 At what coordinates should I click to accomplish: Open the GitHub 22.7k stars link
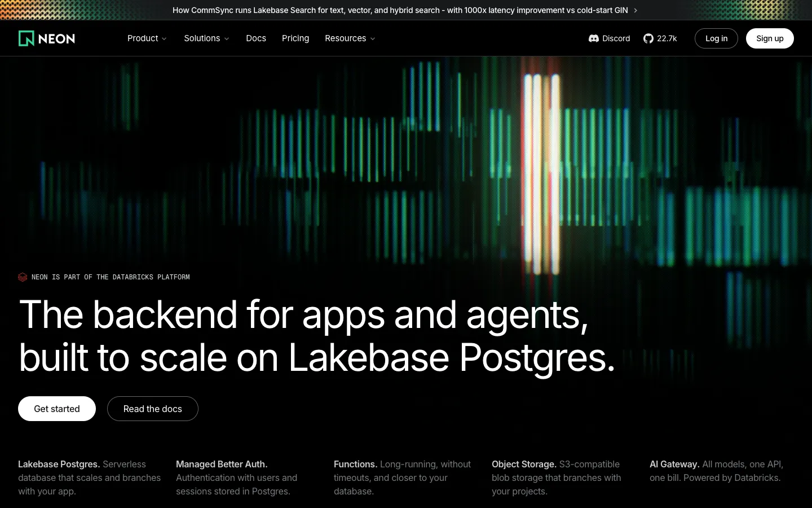point(660,38)
